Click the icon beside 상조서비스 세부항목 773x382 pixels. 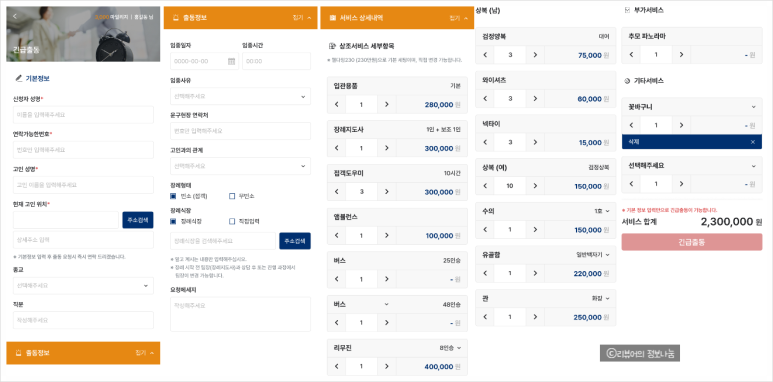(331, 46)
